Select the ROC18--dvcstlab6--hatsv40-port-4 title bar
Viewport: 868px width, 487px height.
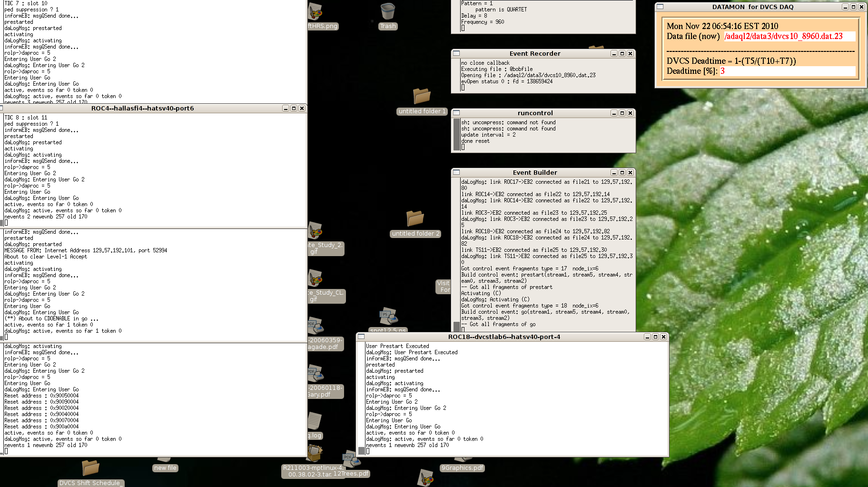click(504, 337)
